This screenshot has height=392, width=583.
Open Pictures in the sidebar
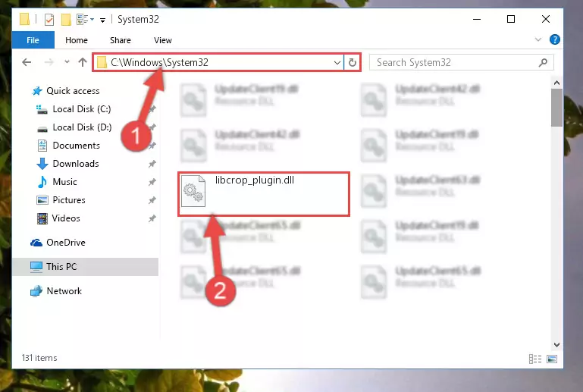coord(69,200)
